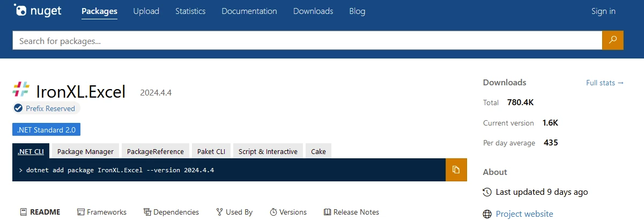Go to Statistics in top navigation
This screenshot has width=644, height=220.
tap(190, 11)
